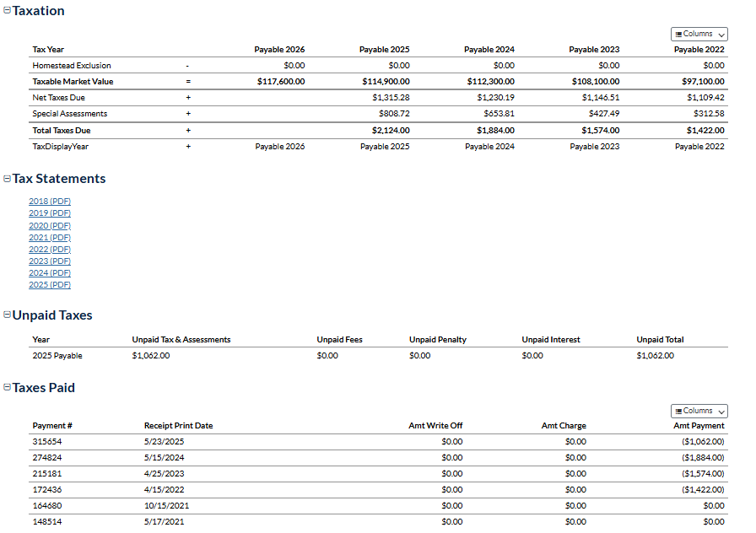View the 2020 tax statement PDF
This screenshot has height=533, width=756.
coord(50,225)
